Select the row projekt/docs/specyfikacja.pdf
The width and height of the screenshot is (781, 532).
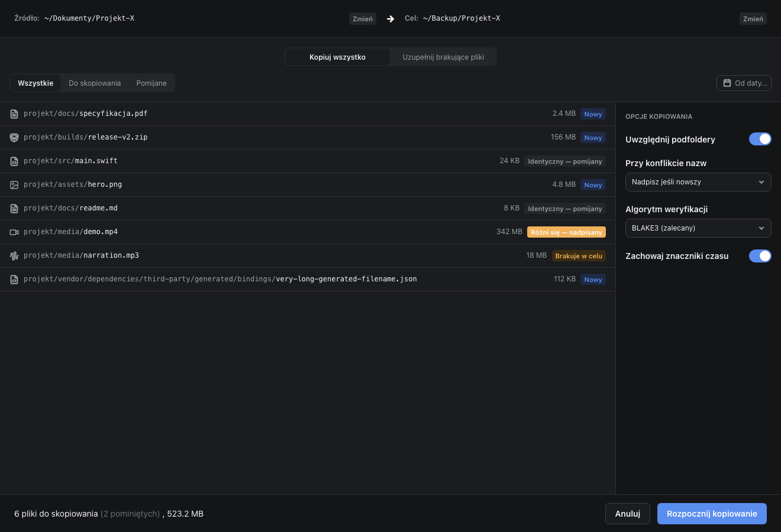pos(308,114)
